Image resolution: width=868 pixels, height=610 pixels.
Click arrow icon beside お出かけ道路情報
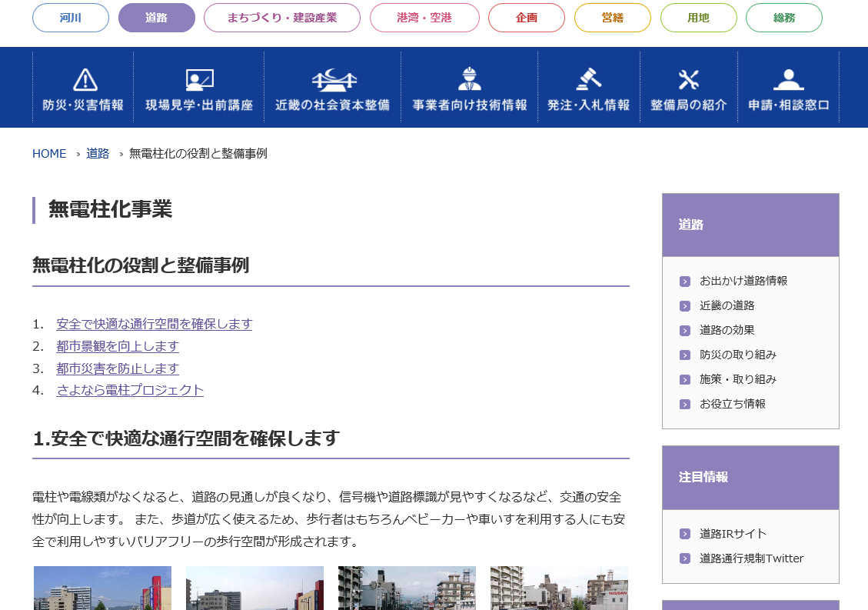685,282
